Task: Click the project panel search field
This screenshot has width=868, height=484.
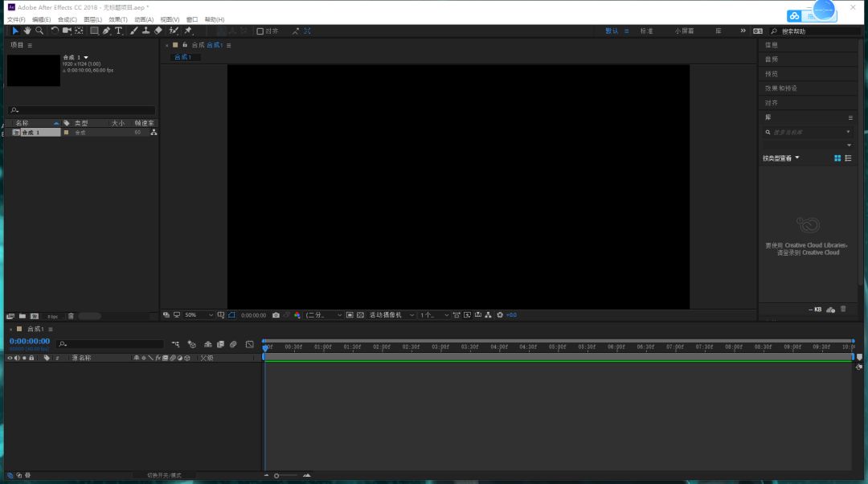Action: (82, 110)
